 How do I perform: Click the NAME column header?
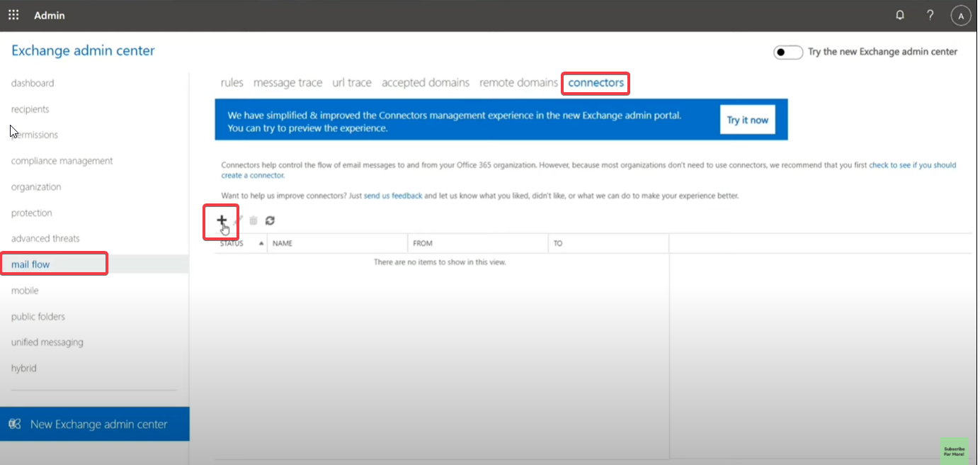[283, 243]
